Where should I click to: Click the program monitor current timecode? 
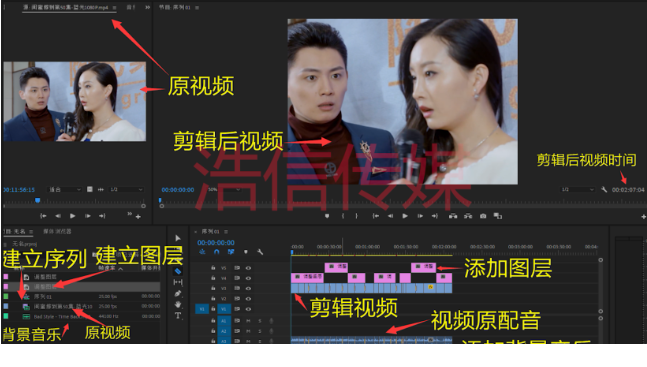(x=178, y=190)
